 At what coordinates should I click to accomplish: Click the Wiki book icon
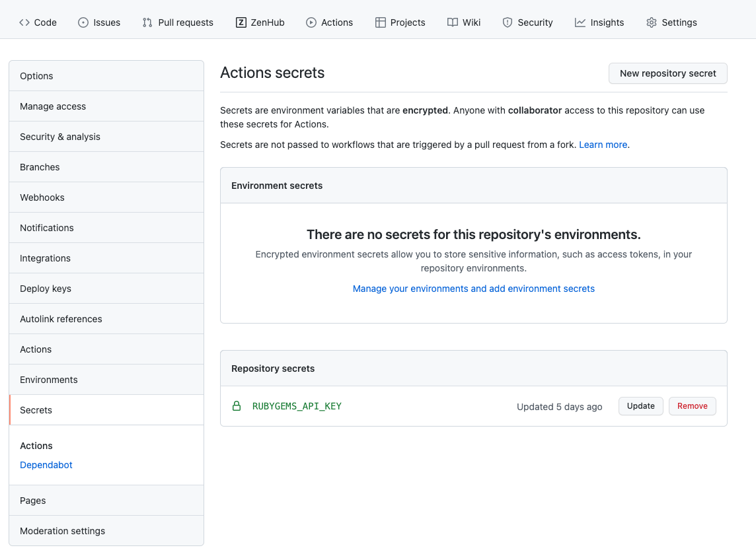453,22
